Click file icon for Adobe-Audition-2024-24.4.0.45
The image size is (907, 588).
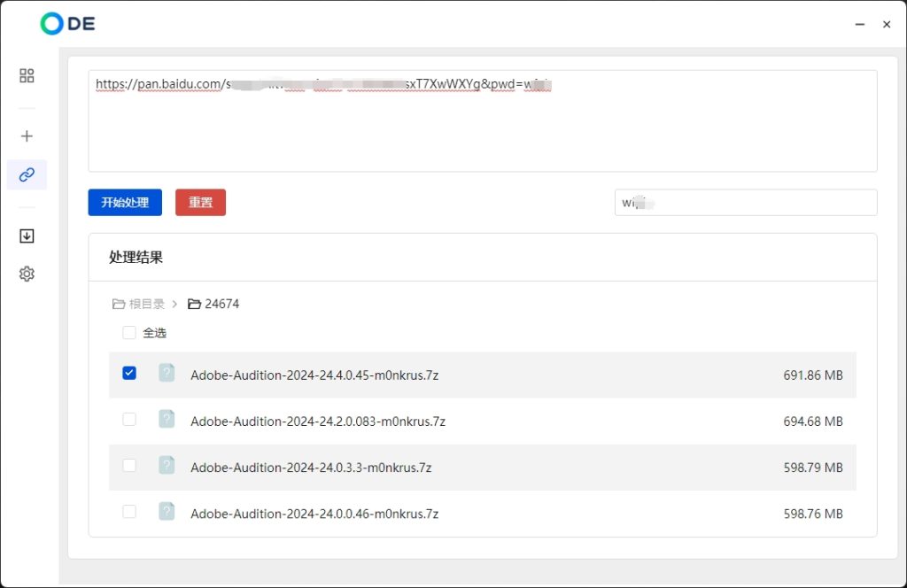167,373
